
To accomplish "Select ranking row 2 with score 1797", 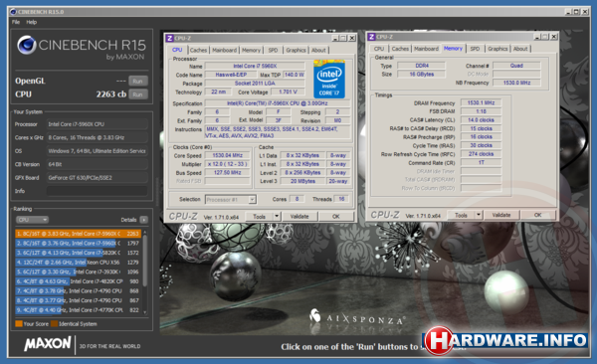I will pyautogui.click(x=78, y=243).
